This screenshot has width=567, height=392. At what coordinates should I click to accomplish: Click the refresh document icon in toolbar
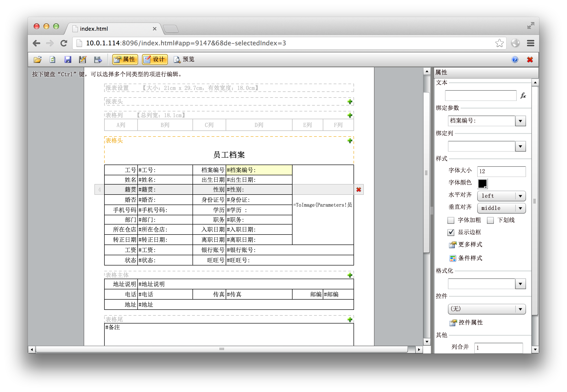click(x=53, y=59)
